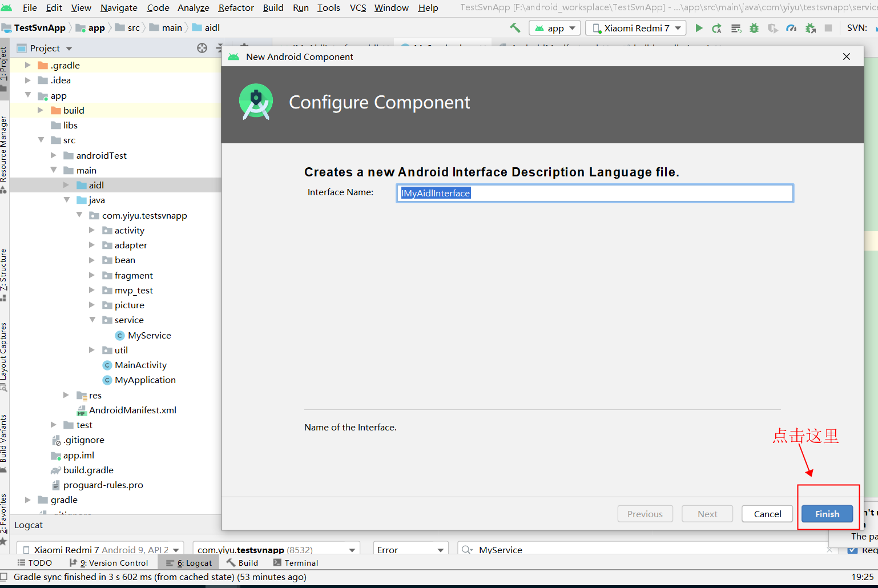Click the tool windows toggle icon in the status bar corner

[x=4, y=577]
